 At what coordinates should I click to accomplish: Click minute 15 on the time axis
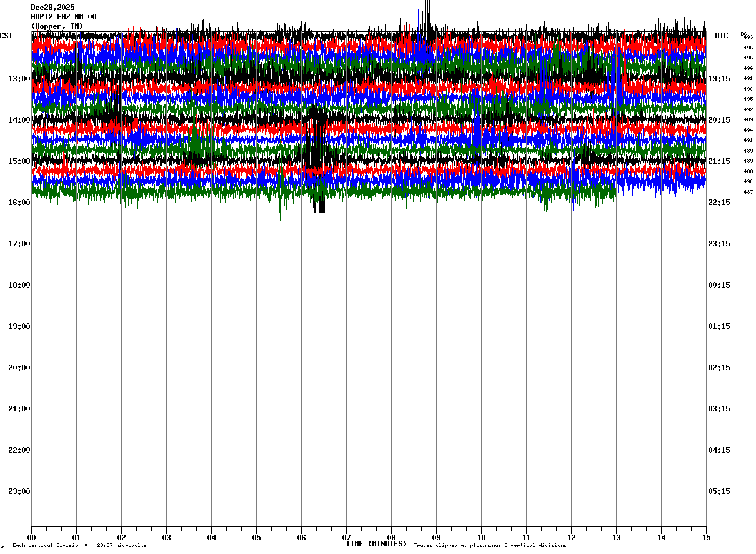(x=706, y=537)
